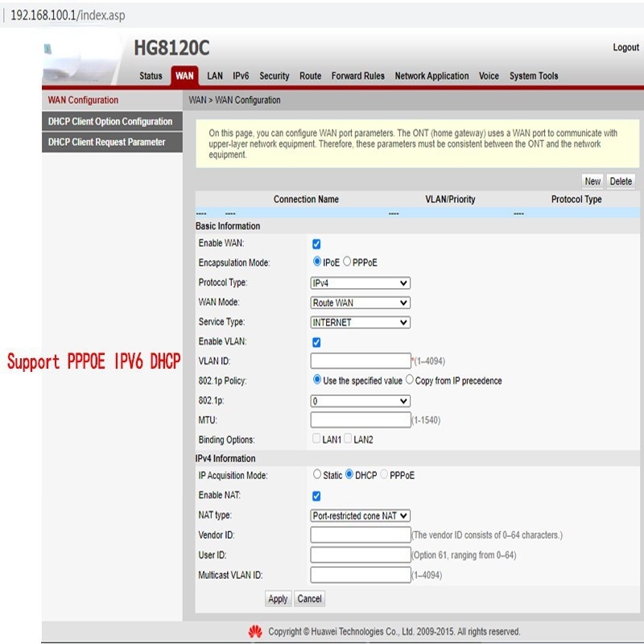Click the VLAN ID input field
Screen dimensions: 644x644
[361, 361]
